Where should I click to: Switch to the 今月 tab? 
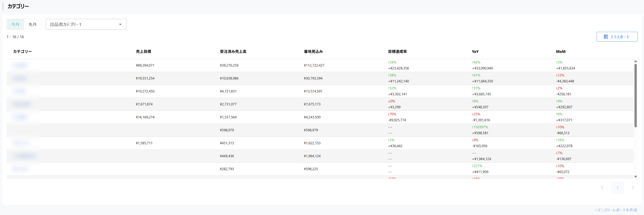point(15,24)
